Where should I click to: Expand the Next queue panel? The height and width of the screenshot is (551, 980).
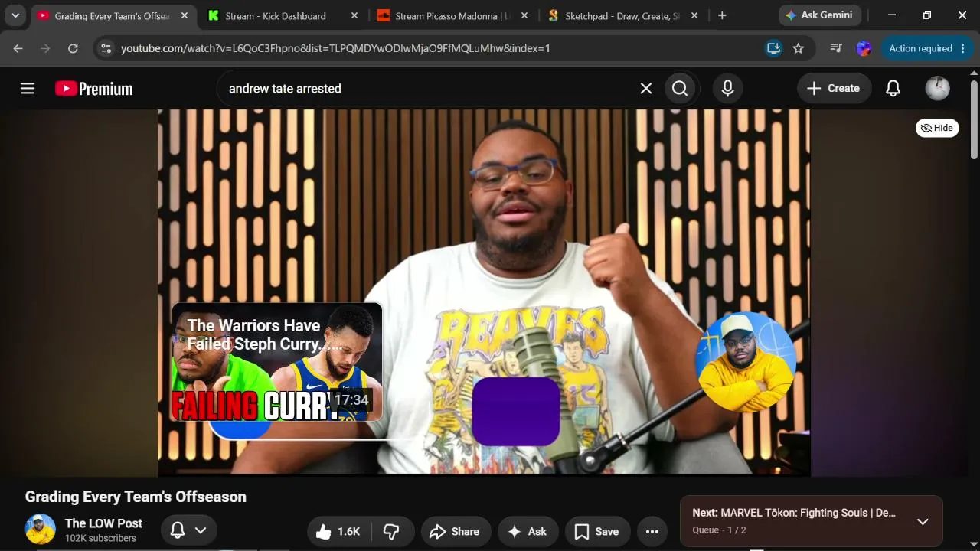[923, 521]
